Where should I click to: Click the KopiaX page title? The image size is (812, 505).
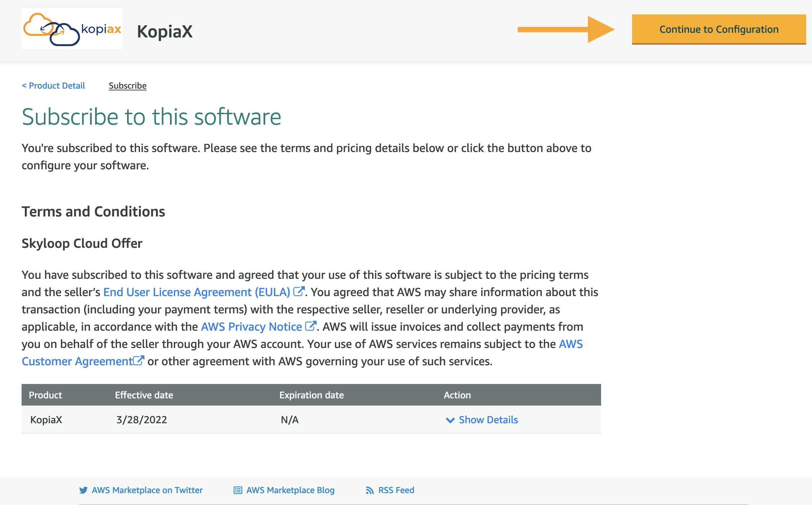click(165, 31)
